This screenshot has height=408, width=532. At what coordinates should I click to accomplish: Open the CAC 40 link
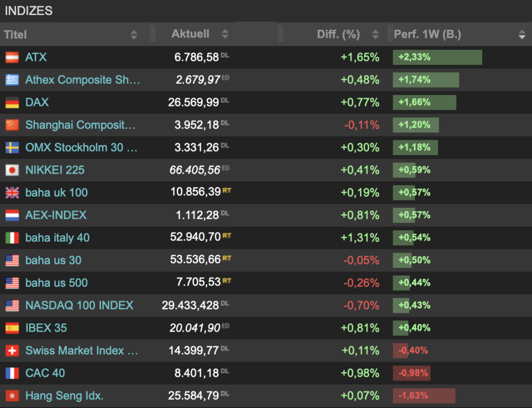click(x=45, y=373)
